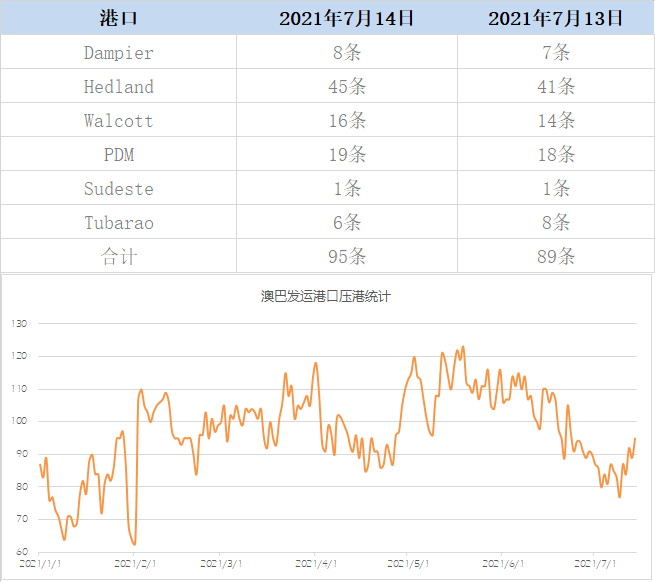Click the orange line's peak above 120

pos(463,347)
